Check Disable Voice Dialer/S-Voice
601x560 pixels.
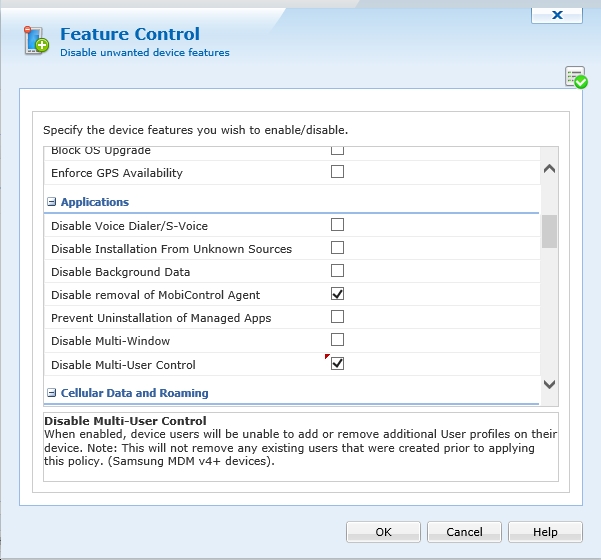[337, 225]
